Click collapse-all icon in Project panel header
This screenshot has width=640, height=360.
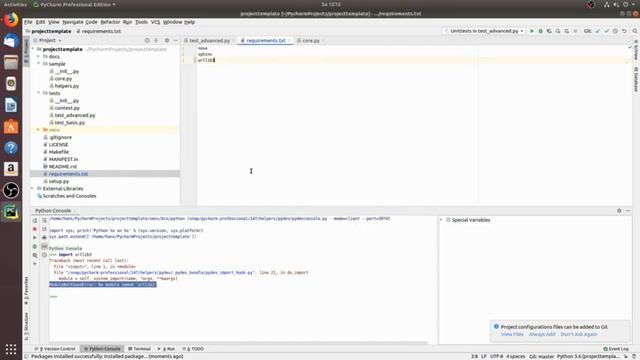point(156,40)
